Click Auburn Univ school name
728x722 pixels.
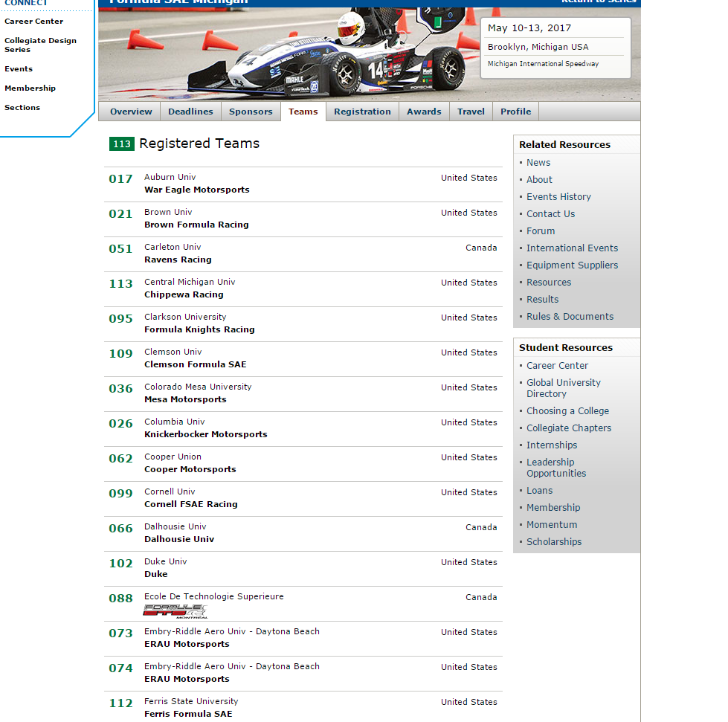[x=170, y=178]
